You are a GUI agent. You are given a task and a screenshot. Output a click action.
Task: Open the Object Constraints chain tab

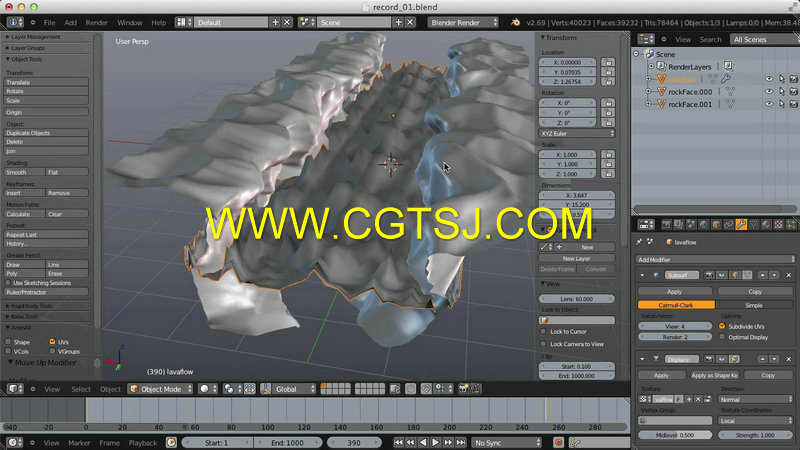pyautogui.click(x=729, y=225)
